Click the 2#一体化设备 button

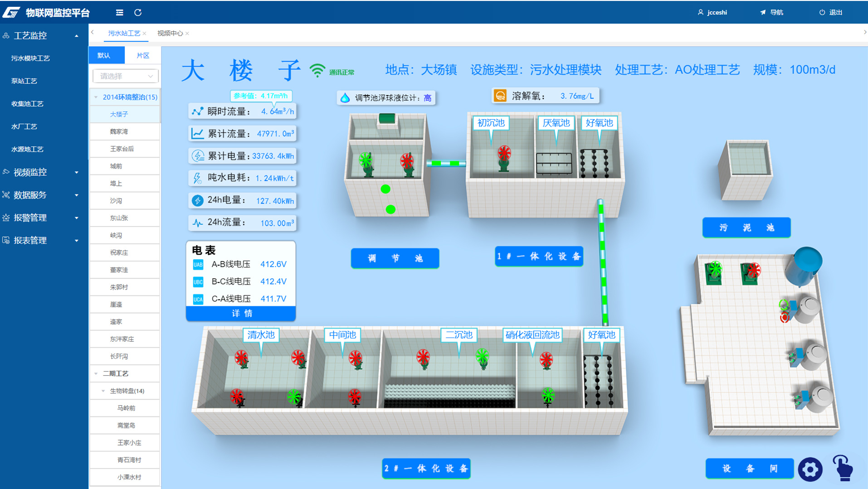tap(426, 469)
